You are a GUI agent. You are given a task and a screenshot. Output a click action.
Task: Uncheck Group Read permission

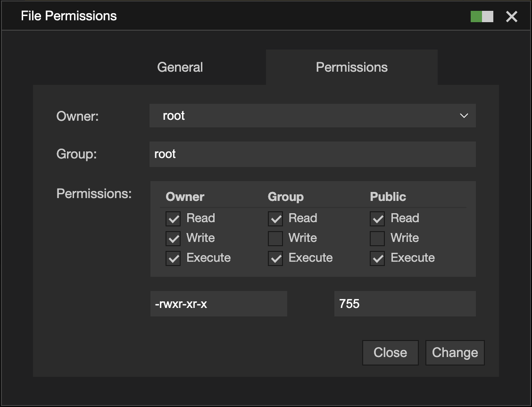pyautogui.click(x=275, y=219)
